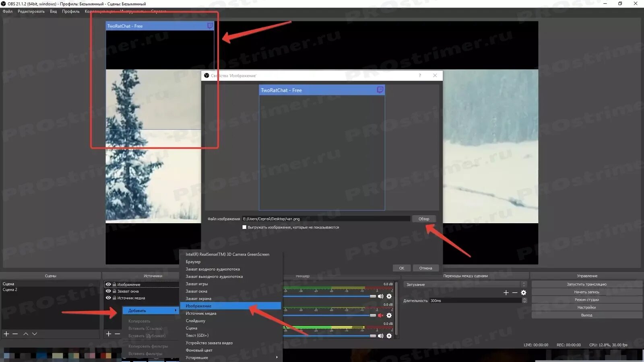This screenshot has width=644, height=362.
Task: Click the Файл изображения path field
Action: point(326,219)
